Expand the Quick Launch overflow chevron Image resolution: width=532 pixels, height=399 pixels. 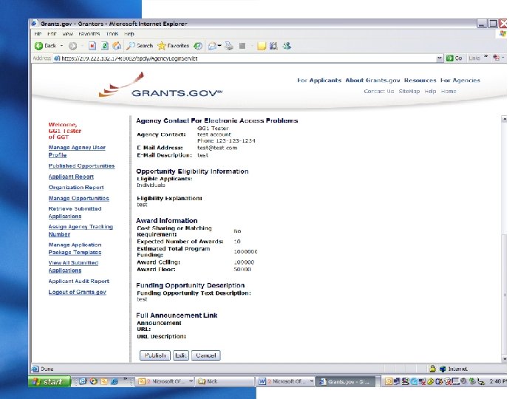tap(125, 379)
